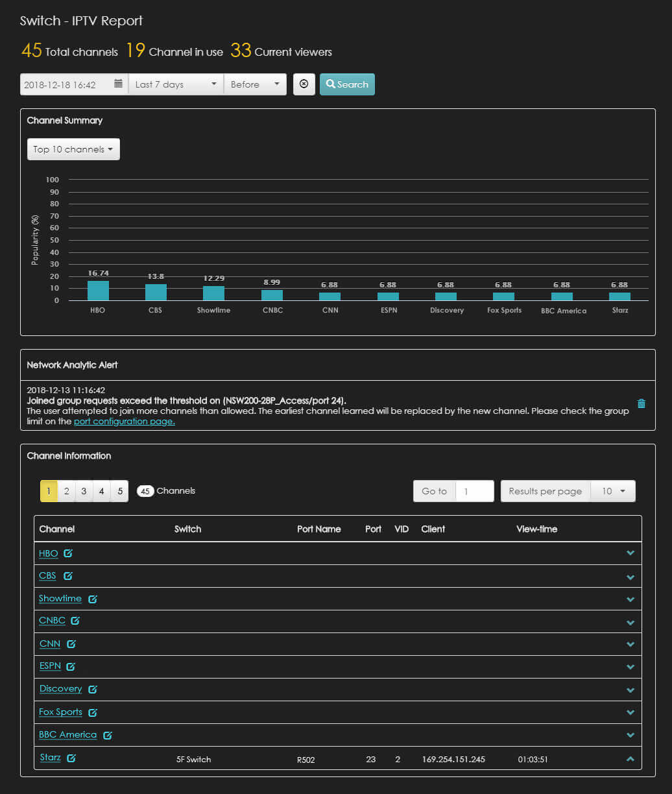
Task: Edit the Discovery channel name
Action: coord(93,689)
